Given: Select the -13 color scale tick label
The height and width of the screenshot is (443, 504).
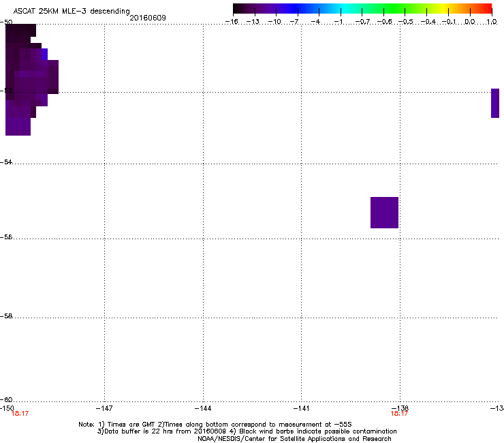Looking at the screenshot, I should point(253,22).
